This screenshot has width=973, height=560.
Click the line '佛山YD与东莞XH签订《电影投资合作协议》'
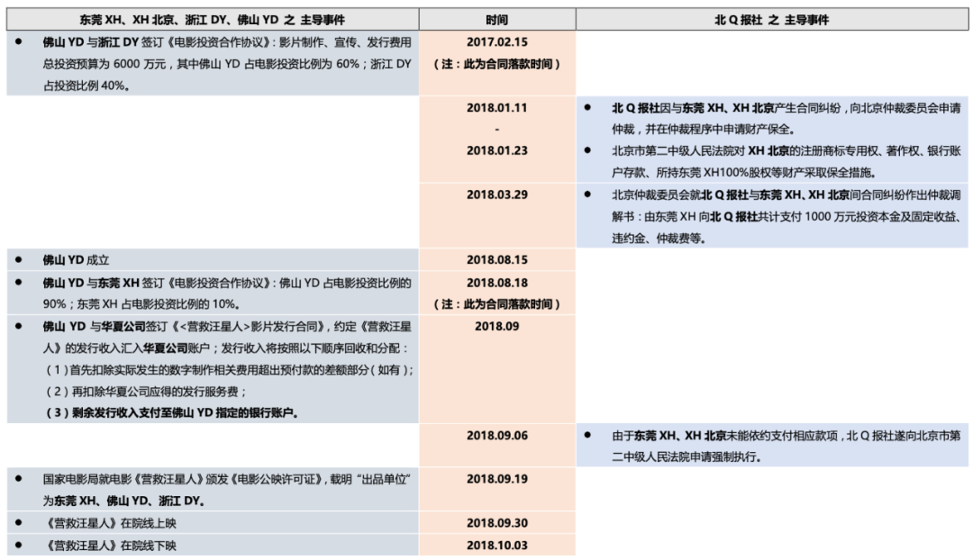[x=226, y=283]
